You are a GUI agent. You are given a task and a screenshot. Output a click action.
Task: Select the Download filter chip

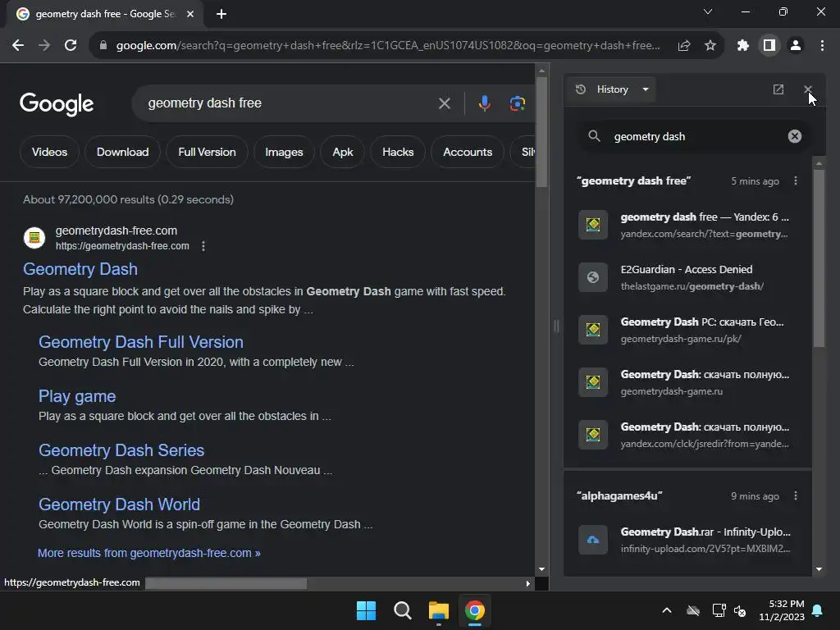[123, 152]
